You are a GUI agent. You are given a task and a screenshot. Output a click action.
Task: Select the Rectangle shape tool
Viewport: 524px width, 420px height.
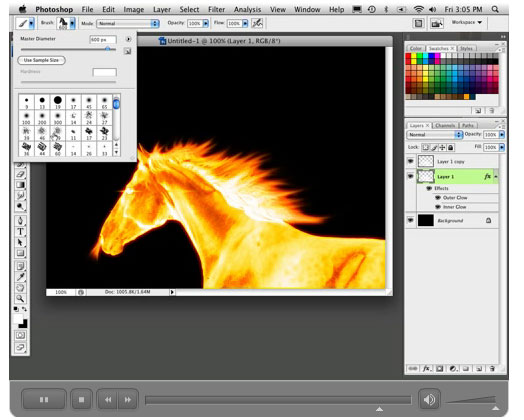tap(20, 253)
